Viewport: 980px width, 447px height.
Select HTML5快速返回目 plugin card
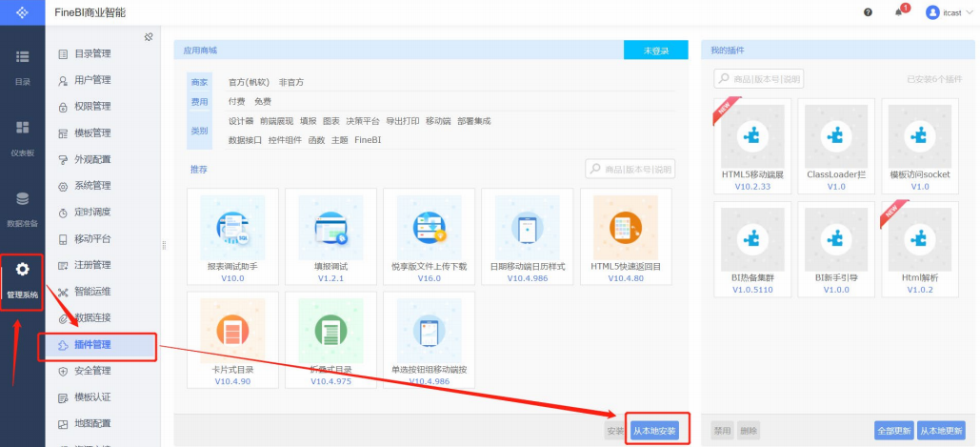point(626,236)
